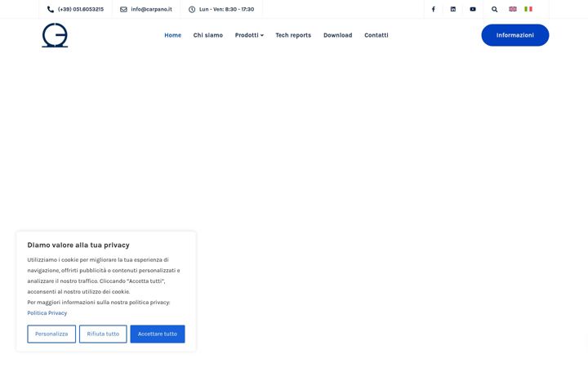
Task: Expand the Prodotti dropdown menu
Action: click(249, 35)
